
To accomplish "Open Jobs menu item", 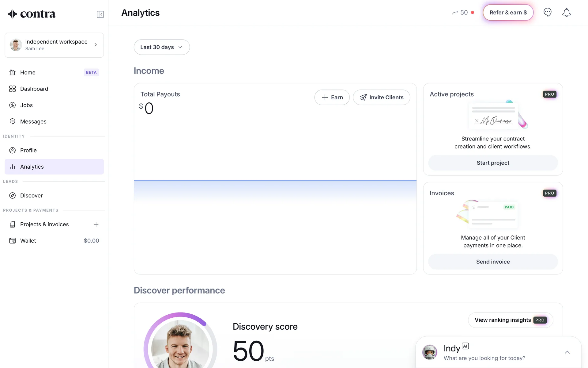I will point(26,105).
